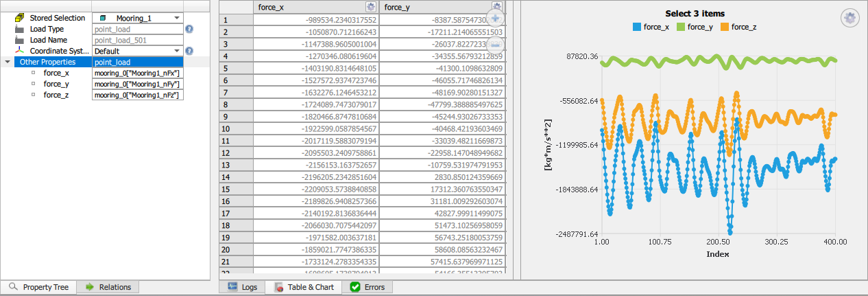Click the minus button over the table
This screenshot has width=868, height=296.
495,45
